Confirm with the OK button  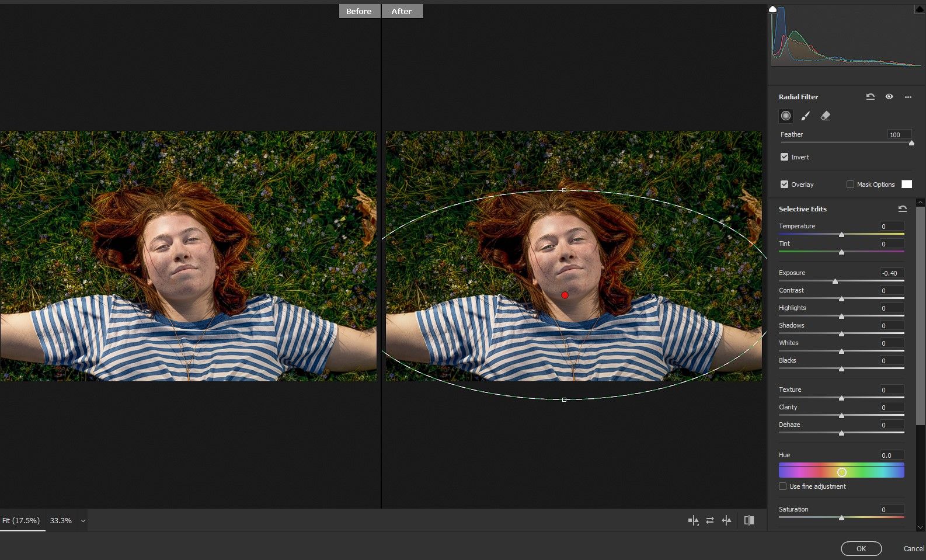[x=861, y=548]
